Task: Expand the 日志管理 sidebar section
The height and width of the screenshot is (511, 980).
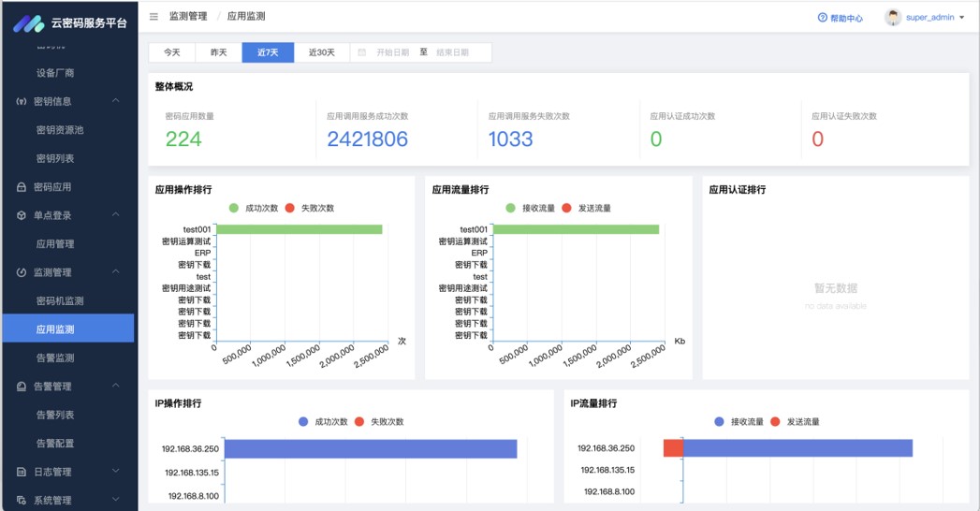Action: pos(116,472)
